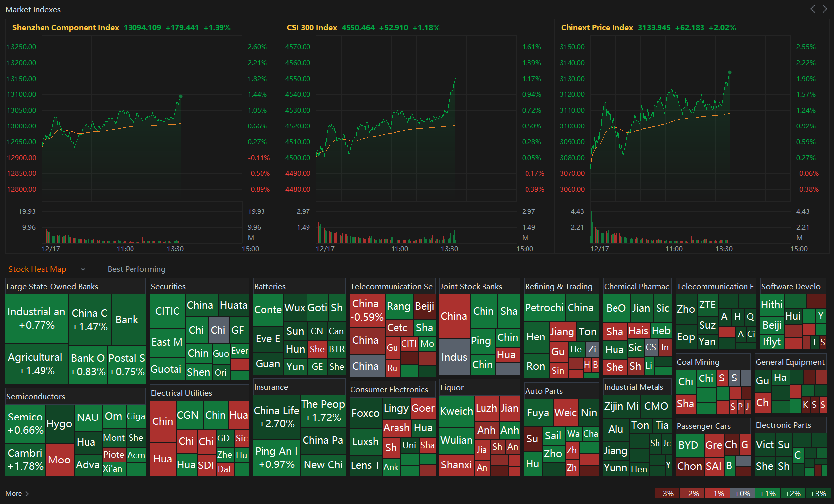Select the Eve E tile in Batteries
Viewport: 834px width, 504px height.
[268, 339]
